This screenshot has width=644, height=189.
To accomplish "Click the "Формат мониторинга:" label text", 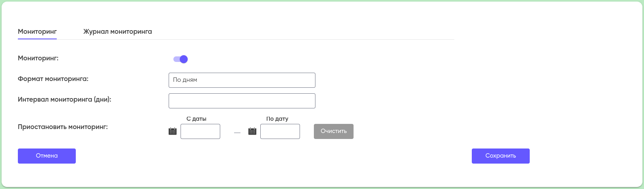I will pos(53,79).
